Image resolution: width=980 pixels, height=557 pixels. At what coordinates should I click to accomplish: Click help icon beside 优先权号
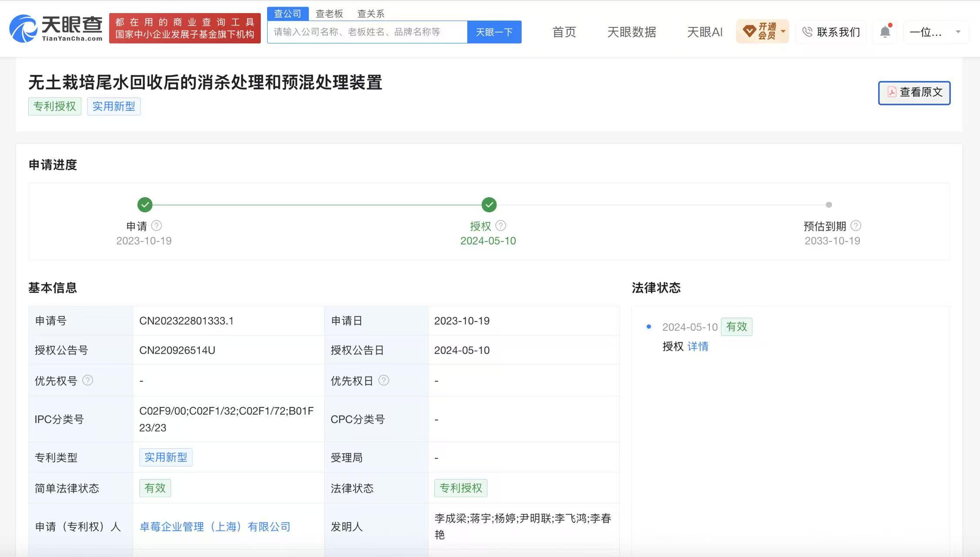pyautogui.click(x=87, y=380)
